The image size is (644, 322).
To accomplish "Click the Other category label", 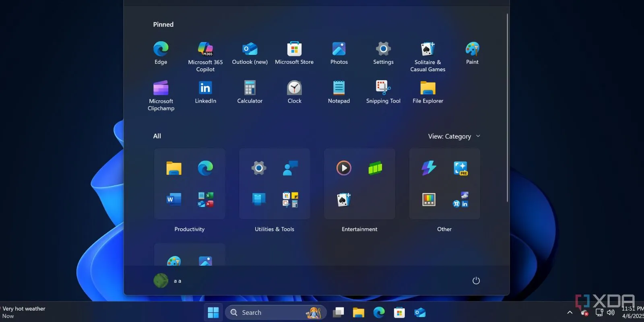I will [x=444, y=229].
